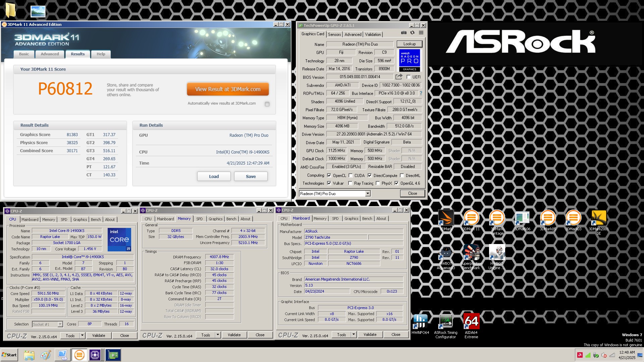This screenshot has height=362, width=644.
Task: Open the Radeon Pro Duo GPU selector dropdown
Action: pyautogui.click(x=368, y=193)
